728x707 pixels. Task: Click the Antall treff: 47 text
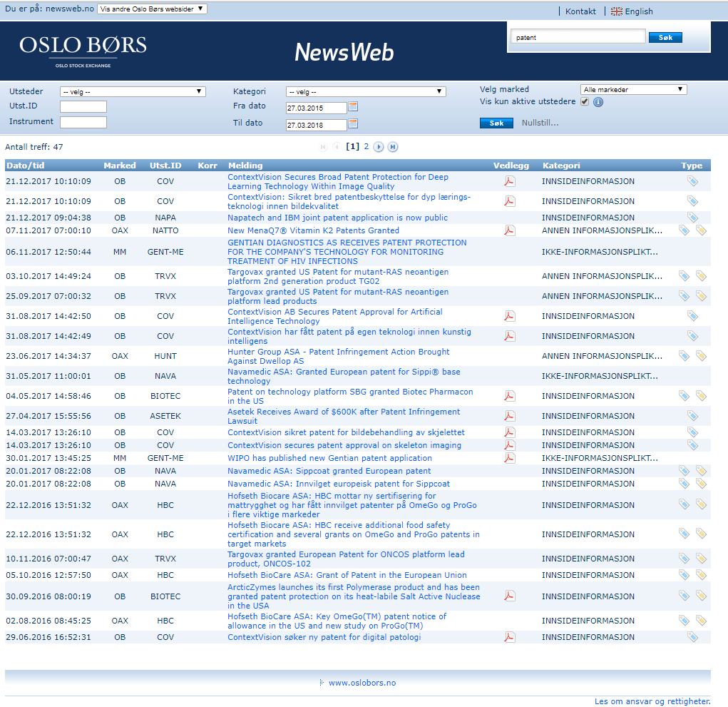(x=34, y=147)
